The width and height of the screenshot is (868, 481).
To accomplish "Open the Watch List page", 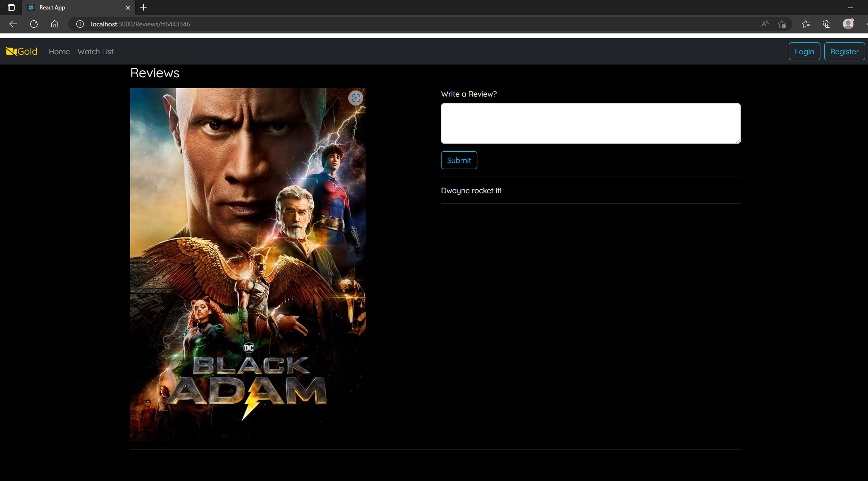I will tap(95, 51).
